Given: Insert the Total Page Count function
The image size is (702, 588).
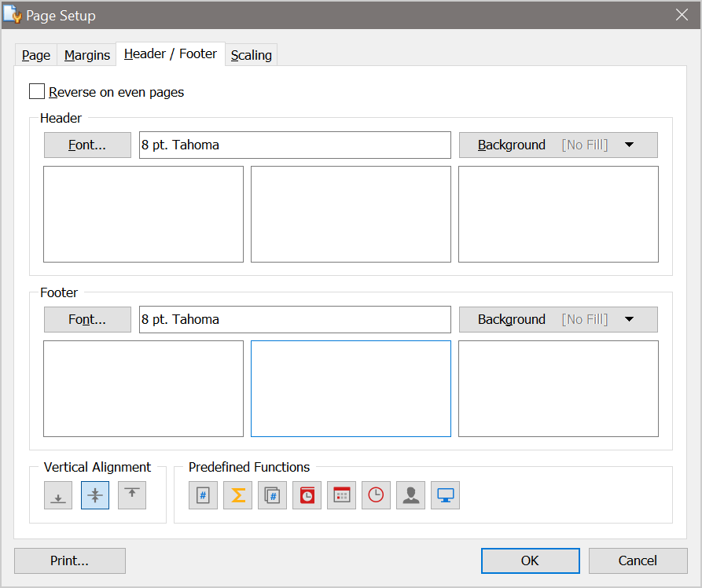Looking at the screenshot, I should coord(237,495).
